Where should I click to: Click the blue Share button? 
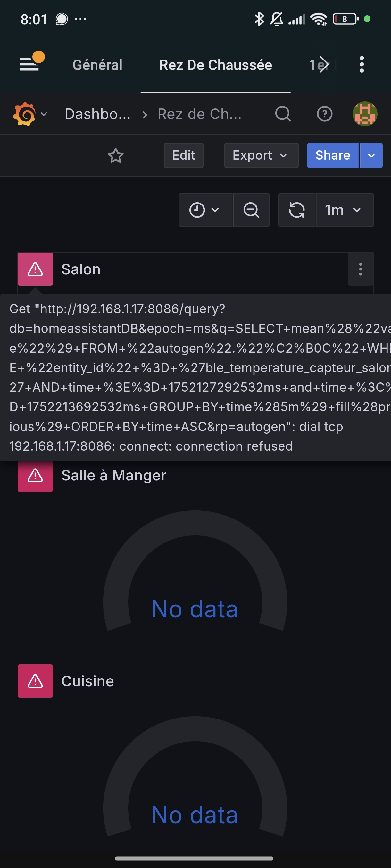[x=333, y=155]
